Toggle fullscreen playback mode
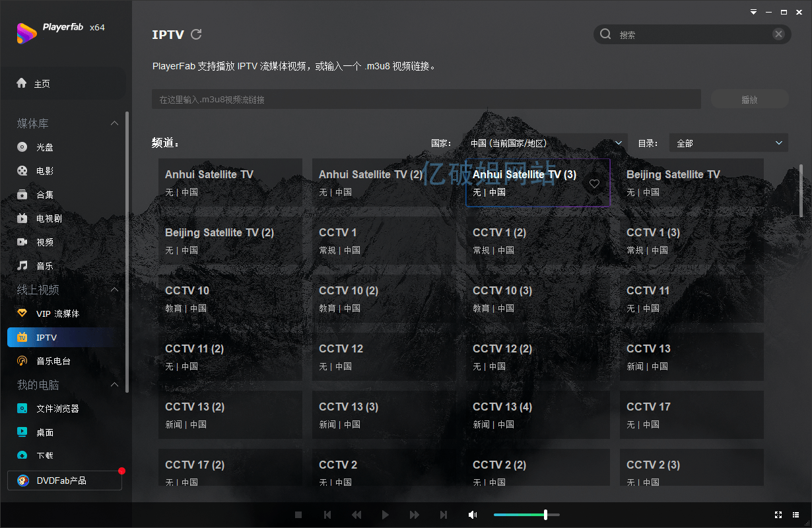The height and width of the screenshot is (528, 812). pos(778,514)
